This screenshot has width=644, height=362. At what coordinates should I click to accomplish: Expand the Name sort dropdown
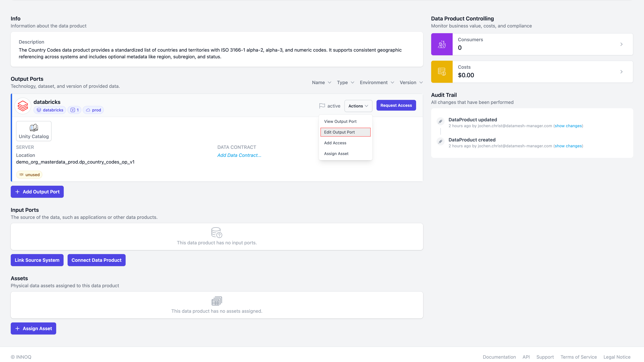pos(321,82)
